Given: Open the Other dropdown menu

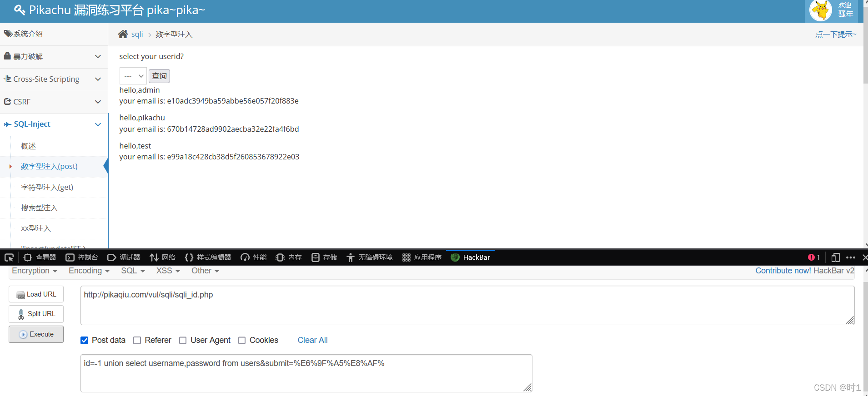Looking at the screenshot, I should (205, 271).
